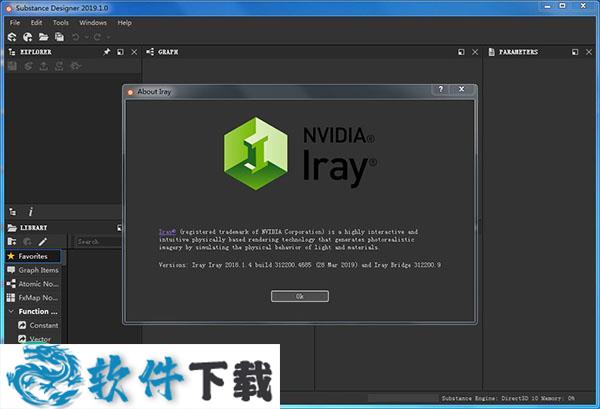Click Ok in About Iray dialog

(x=300, y=296)
